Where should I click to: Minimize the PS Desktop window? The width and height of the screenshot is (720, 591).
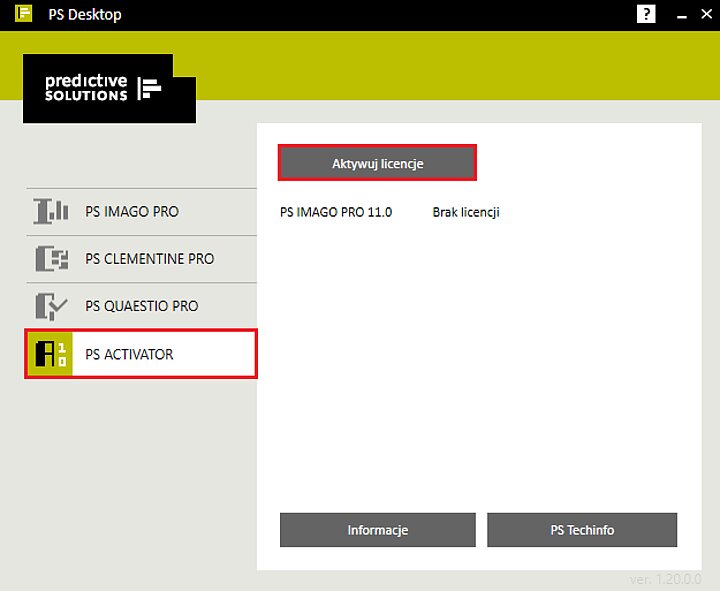(682, 15)
